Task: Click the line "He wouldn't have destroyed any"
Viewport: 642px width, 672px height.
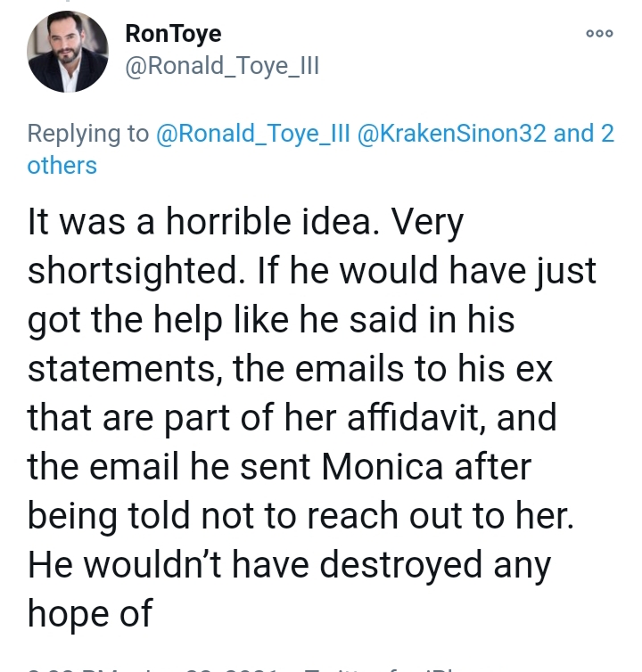Action: (290, 565)
